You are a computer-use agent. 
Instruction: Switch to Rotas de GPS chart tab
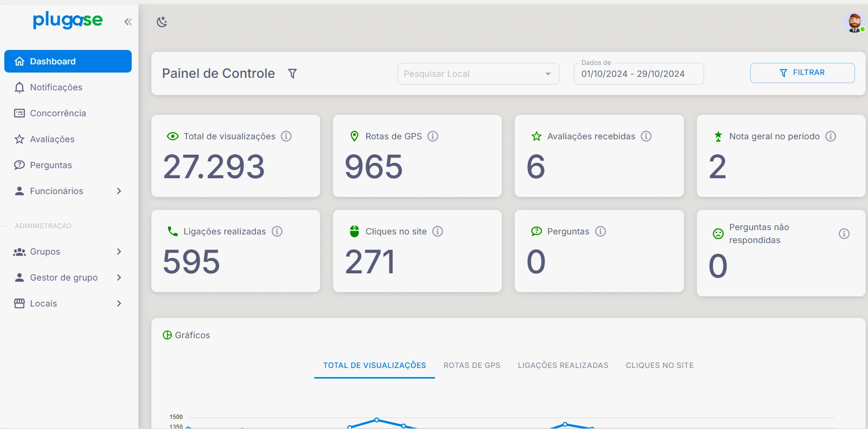pos(471,366)
